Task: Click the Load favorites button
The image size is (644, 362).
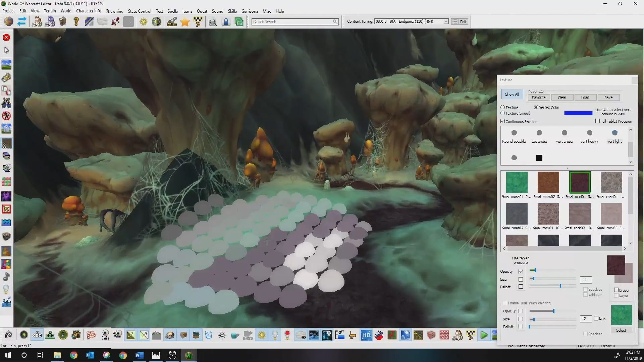Action: pyautogui.click(x=585, y=97)
